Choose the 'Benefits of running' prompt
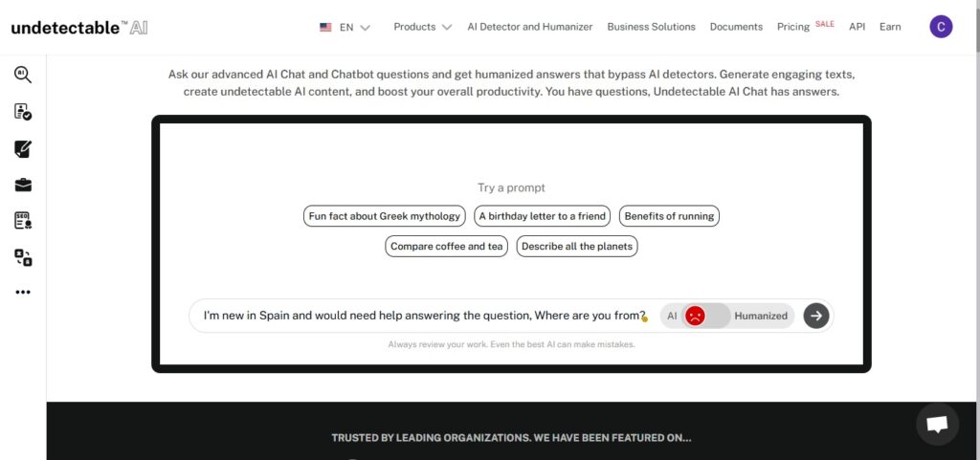Image resolution: width=980 pixels, height=460 pixels. (669, 216)
